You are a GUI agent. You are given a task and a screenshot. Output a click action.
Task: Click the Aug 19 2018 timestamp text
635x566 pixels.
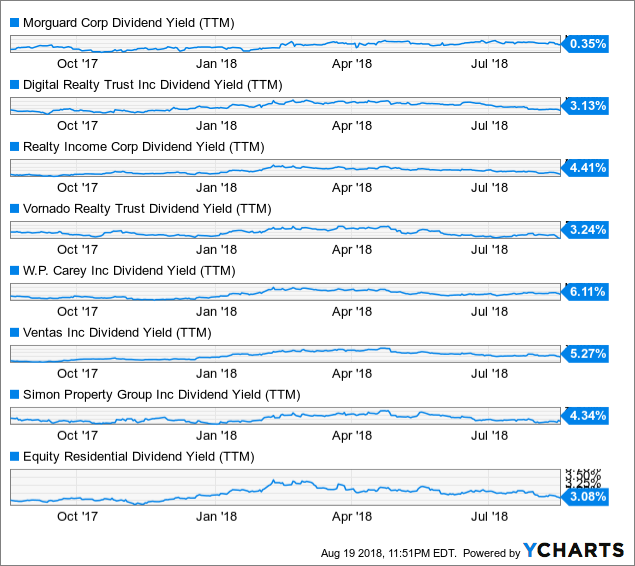(x=389, y=553)
